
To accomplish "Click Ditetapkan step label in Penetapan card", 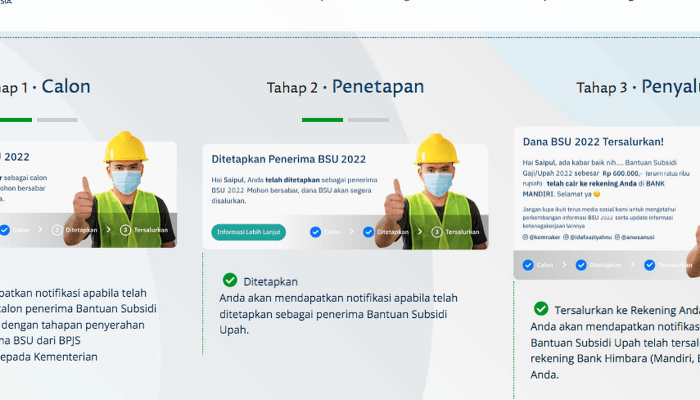I will coord(393,232).
